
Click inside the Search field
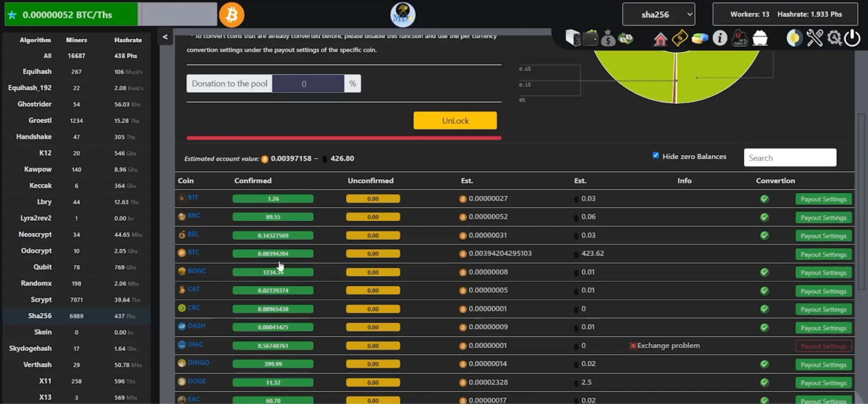tap(790, 158)
